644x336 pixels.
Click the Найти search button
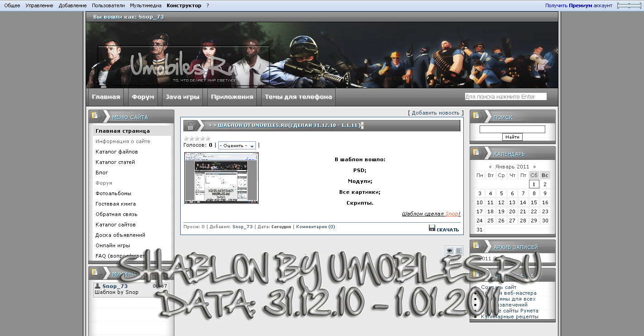512,137
